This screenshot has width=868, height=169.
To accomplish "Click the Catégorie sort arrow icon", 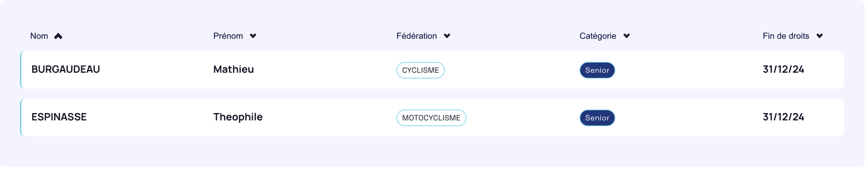I will (x=626, y=36).
